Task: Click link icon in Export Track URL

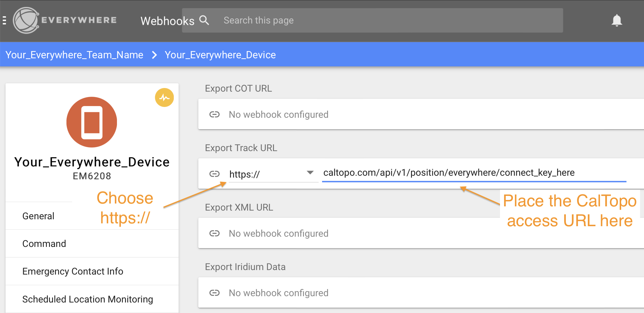Action: tap(214, 174)
